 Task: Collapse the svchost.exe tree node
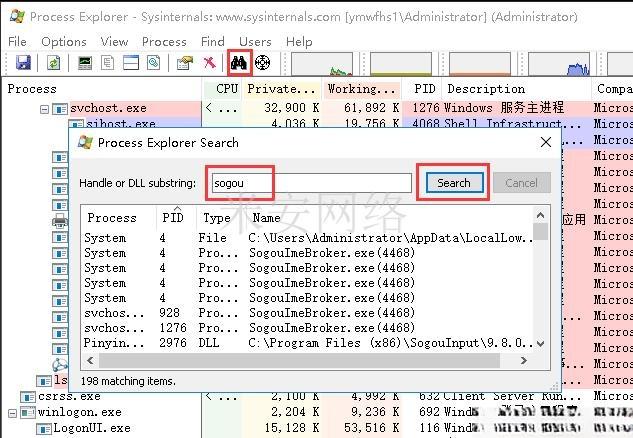coord(44,109)
